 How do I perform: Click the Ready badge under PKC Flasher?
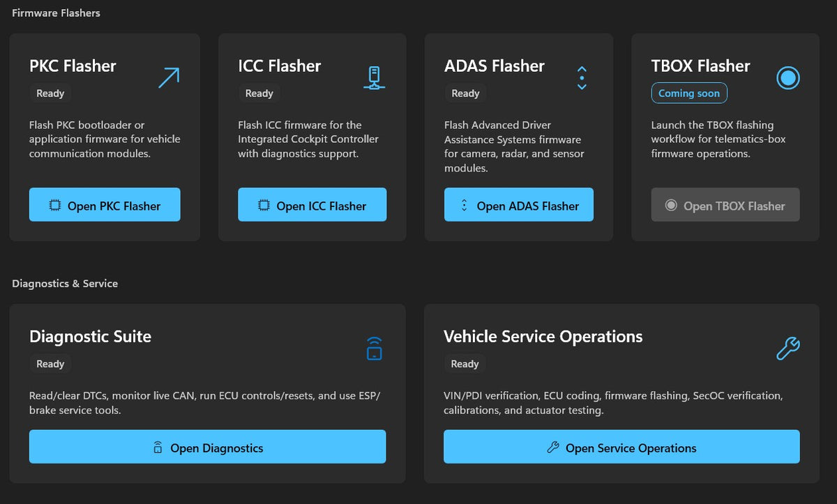point(50,93)
